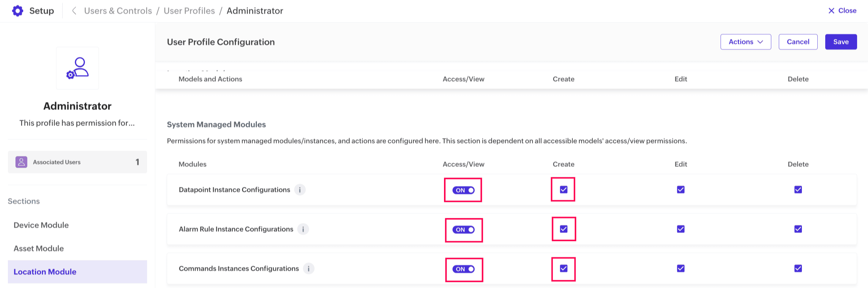The image size is (868, 288).
Task: Open info icon for Commands Instances Configurations
Action: click(x=308, y=269)
